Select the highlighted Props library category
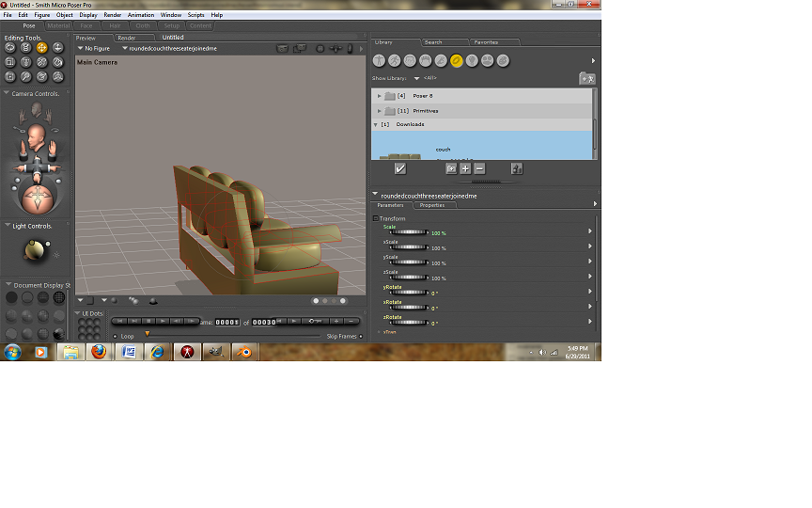 [456, 60]
